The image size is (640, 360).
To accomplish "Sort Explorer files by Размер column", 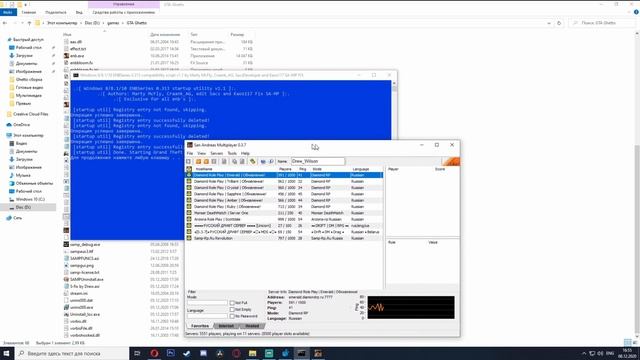I will pos(238,35).
